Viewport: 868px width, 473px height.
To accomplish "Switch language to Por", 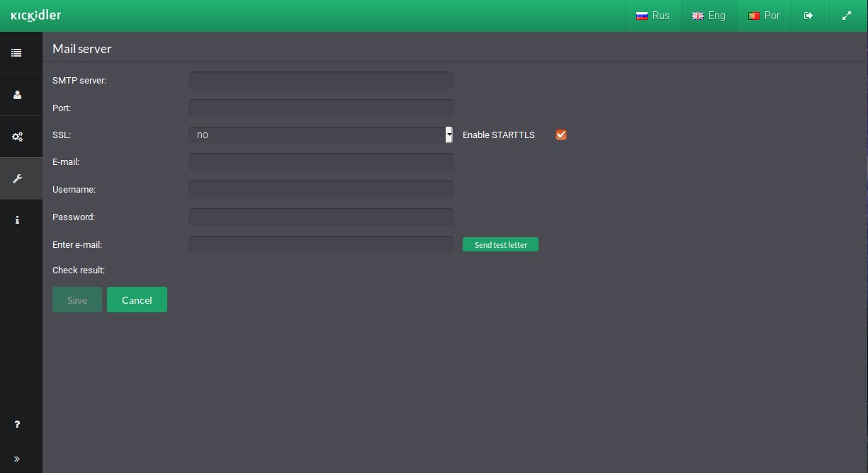I will coord(764,16).
